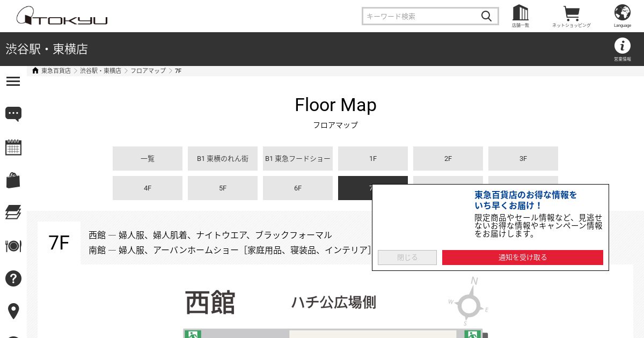644x338 pixels.
Task: Click the shopping bag sidebar icon
Action: 13,180
